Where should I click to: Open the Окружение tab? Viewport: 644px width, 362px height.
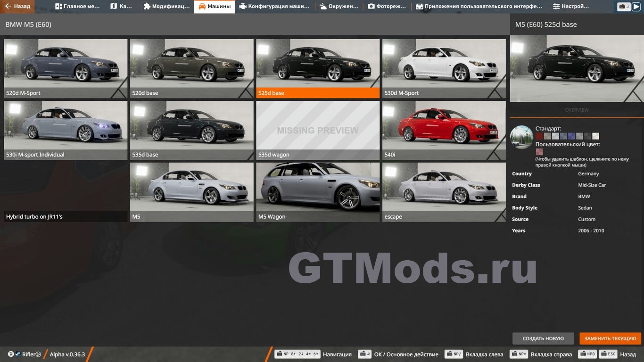point(339,7)
